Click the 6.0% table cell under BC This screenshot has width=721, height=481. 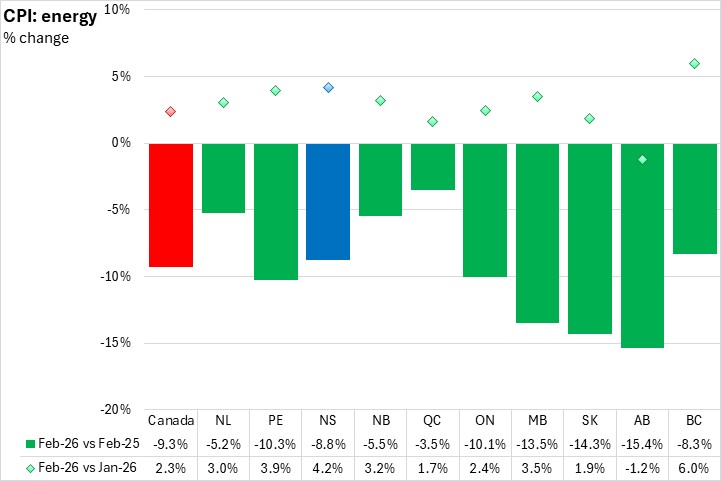tap(694, 467)
